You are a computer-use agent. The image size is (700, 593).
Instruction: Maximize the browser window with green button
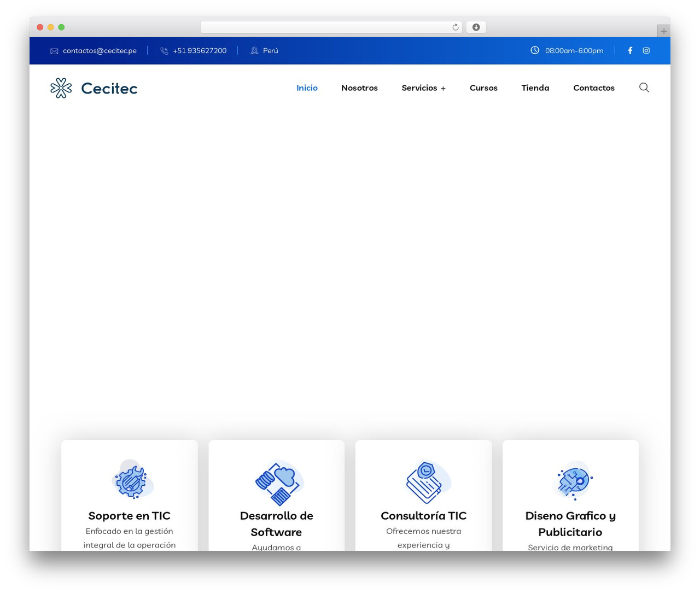click(x=61, y=27)
